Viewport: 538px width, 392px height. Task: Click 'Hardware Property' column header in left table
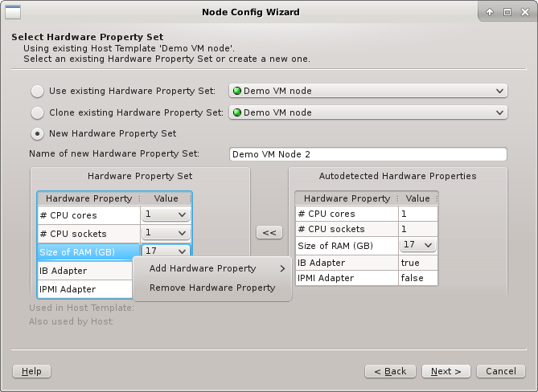click(x=89, y=198)
